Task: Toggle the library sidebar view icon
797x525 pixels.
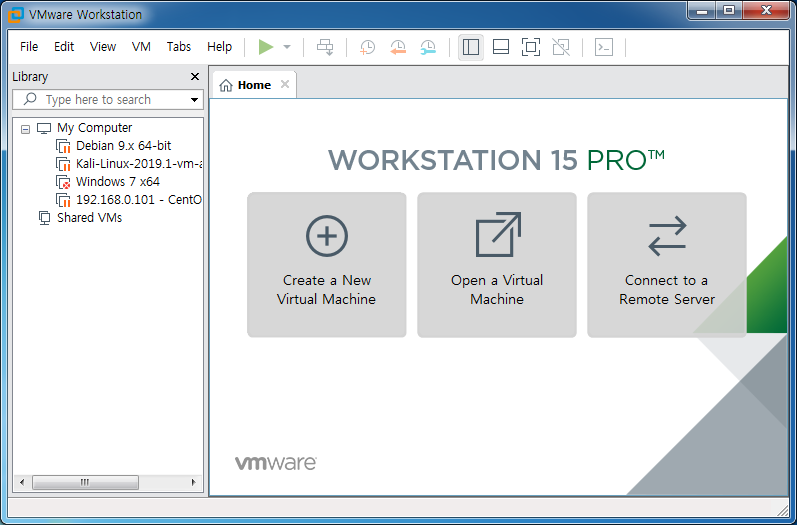Action: pos(471,47)
